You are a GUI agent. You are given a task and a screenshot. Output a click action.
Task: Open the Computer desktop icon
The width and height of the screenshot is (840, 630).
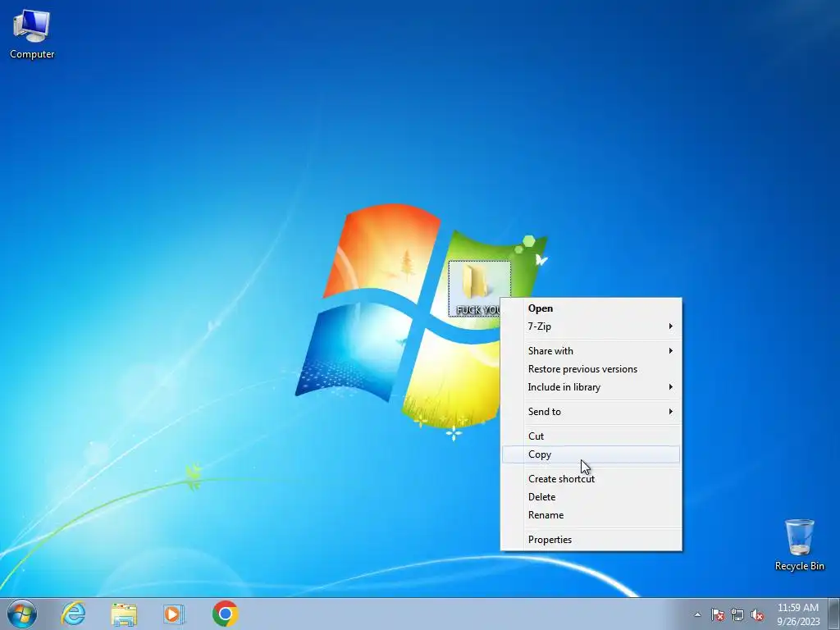click(32, 34)
